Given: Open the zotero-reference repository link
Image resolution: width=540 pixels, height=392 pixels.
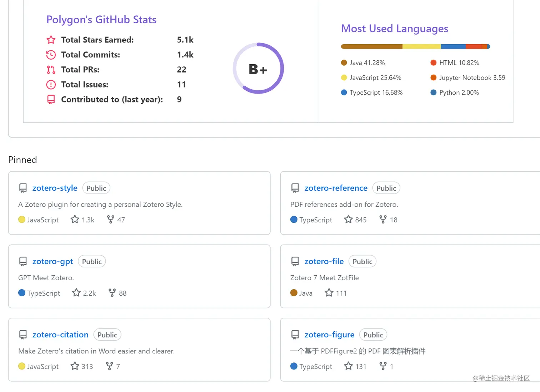Looking at the screenshot, I should [x=336, y=188].
